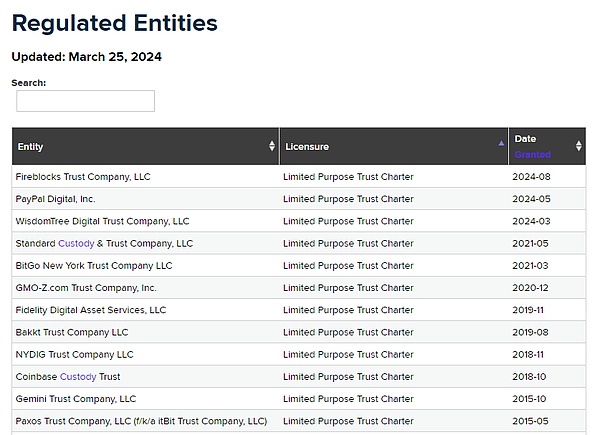Click the Licensure column sort arrow icon
This screenshot has height=435, width=600.
501,143
